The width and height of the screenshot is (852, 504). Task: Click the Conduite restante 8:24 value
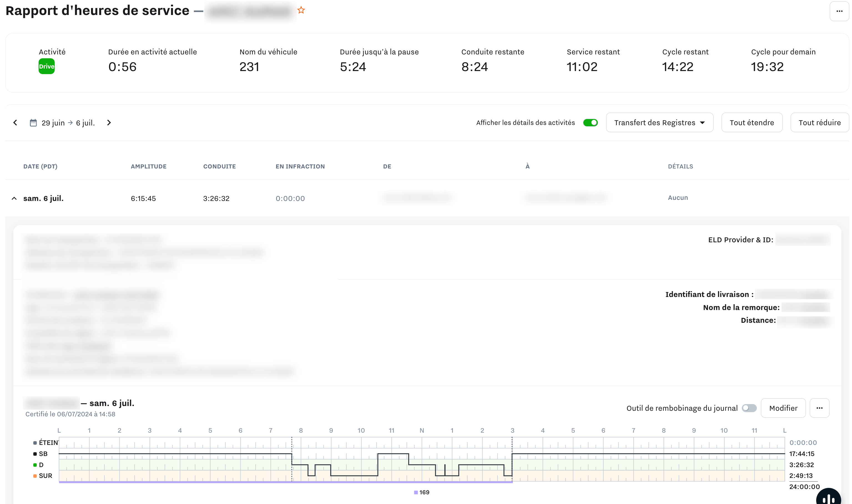(x=474, y=67)
